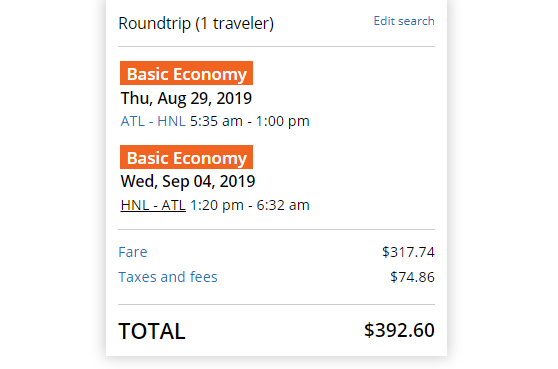Click the $74.86 taxes amount
Image resolution: width=558 pixels, height=369 pixels.
(x=412, y=277)
